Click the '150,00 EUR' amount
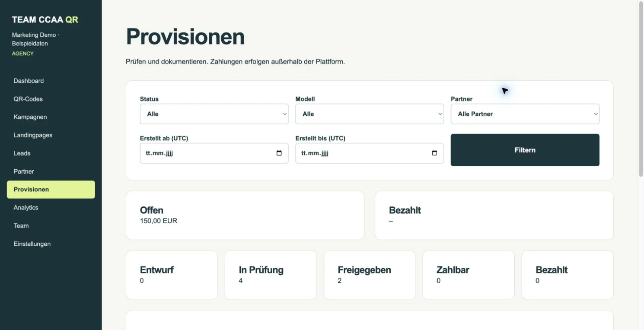This screenshot has width=644, height=330. pos(159,221)
